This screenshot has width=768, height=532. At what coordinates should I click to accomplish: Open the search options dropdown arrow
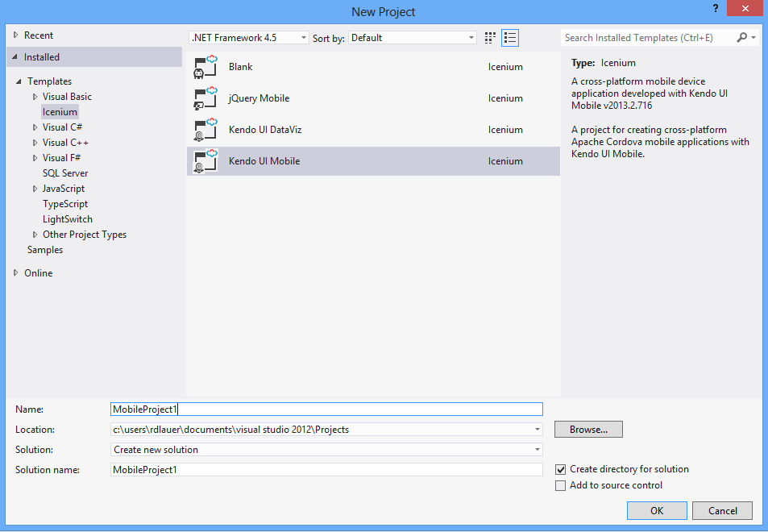(753, 38)
